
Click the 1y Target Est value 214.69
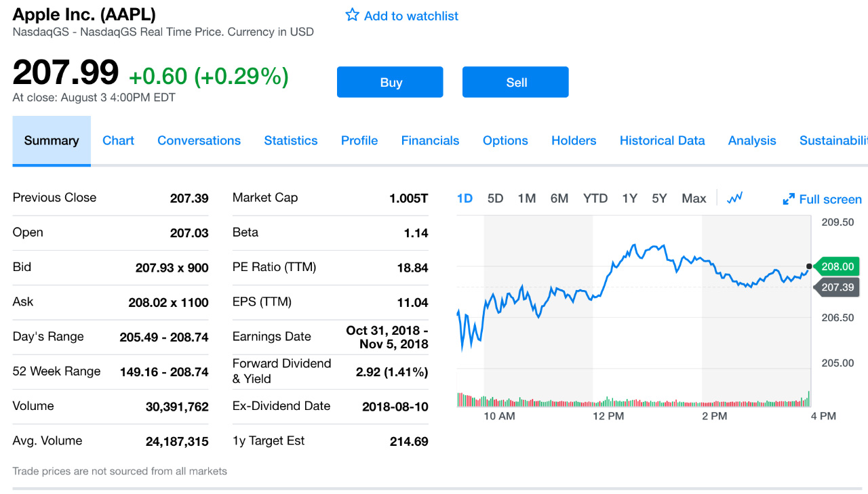coord(409,442)
